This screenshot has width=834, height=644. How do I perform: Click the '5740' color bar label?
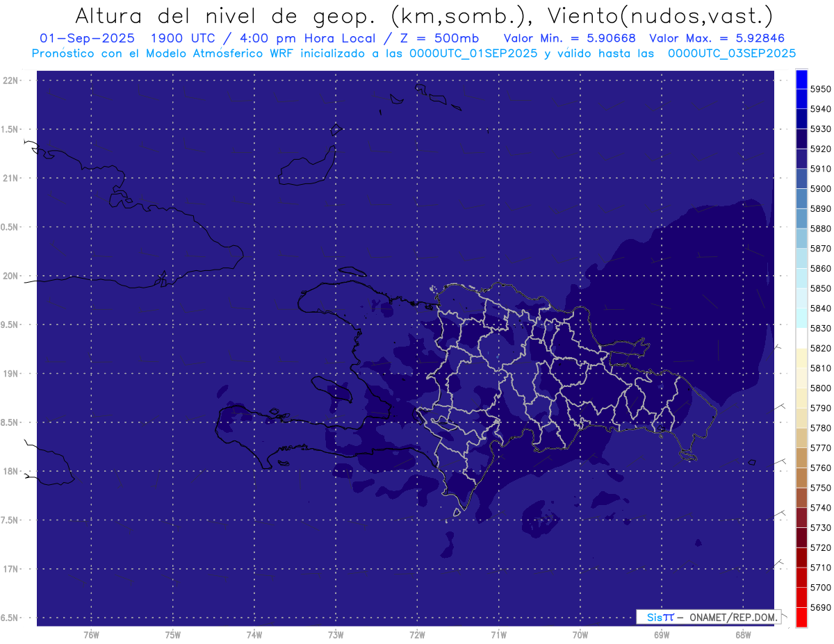click(x=820, y=508)
